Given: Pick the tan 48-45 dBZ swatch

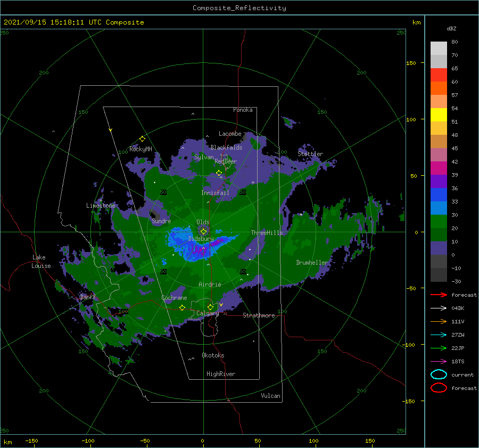Looking at the screenshot, I should pyautogui.click(x=439, y=141).
